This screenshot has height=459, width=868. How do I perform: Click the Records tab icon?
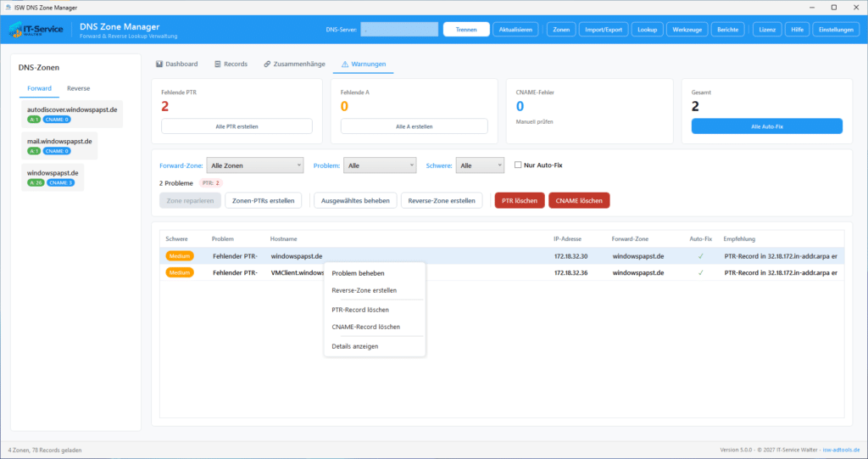[218, 64]
